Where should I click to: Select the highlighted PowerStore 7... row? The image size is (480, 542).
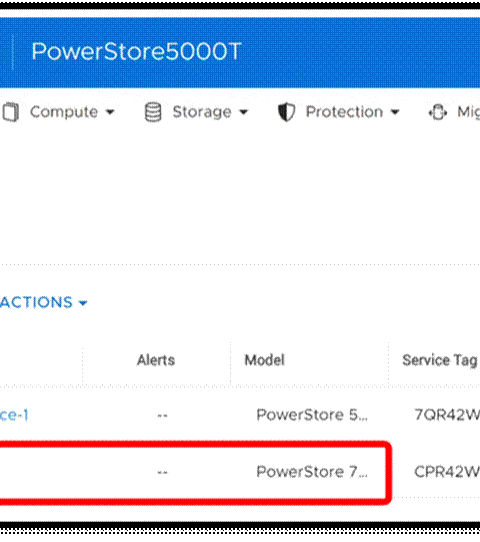click(194, 471)
